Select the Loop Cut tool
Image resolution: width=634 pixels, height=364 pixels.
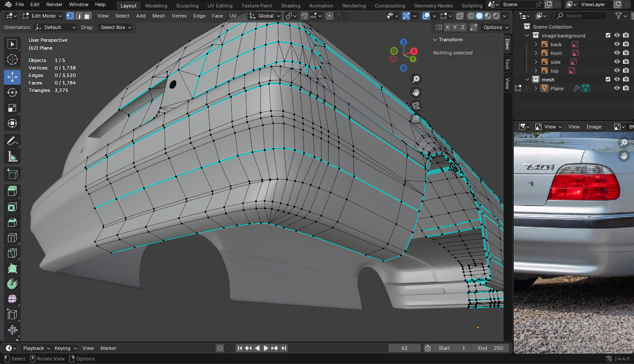(12, 238)
